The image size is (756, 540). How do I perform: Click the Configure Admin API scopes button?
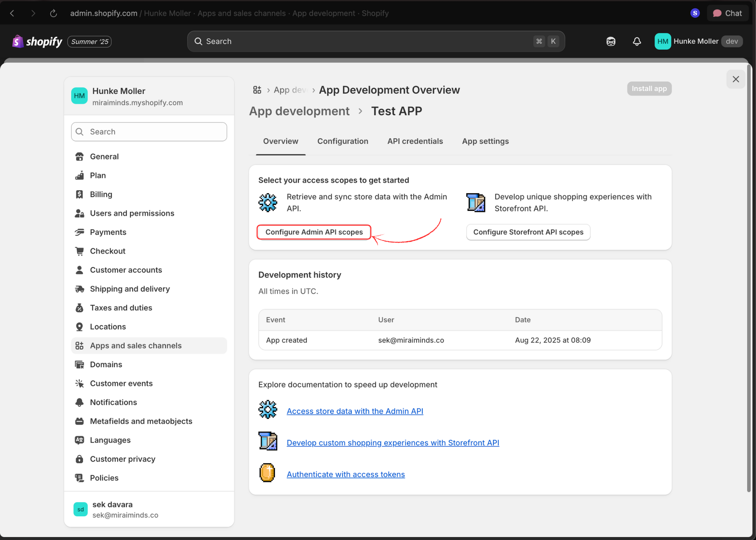(313, 232)
